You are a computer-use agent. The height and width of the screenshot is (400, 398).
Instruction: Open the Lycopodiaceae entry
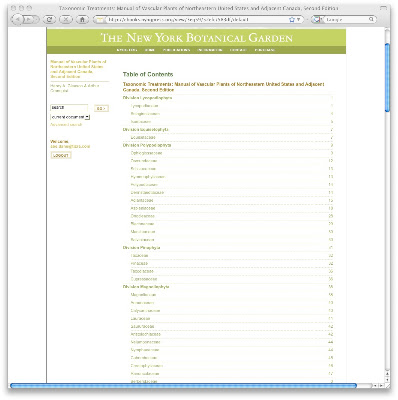(x=144, y=106)
